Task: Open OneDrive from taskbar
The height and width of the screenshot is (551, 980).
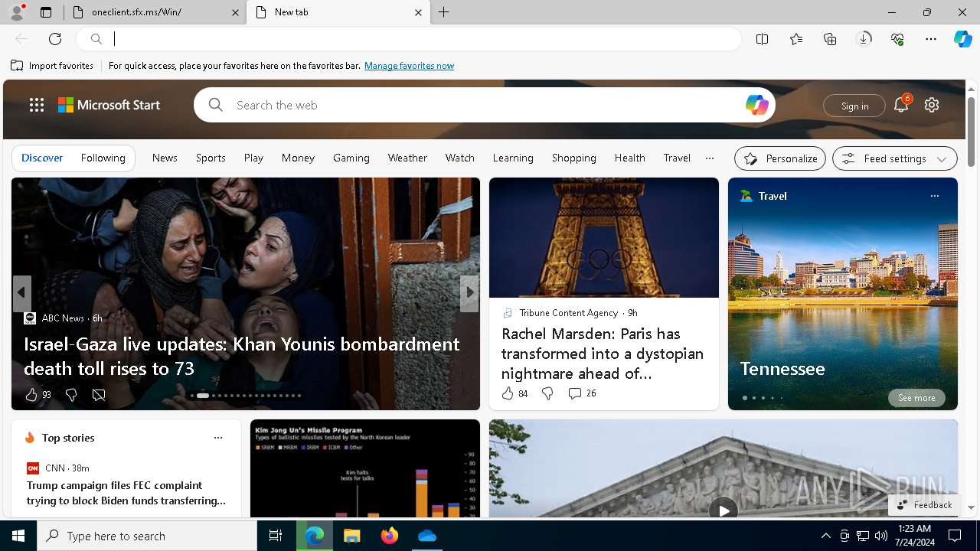Action: click(426, 536)
